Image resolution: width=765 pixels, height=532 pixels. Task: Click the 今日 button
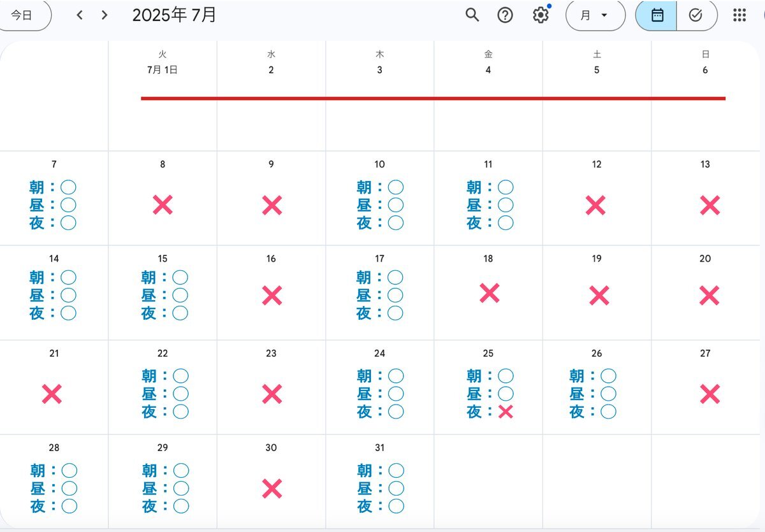point(23,15)
